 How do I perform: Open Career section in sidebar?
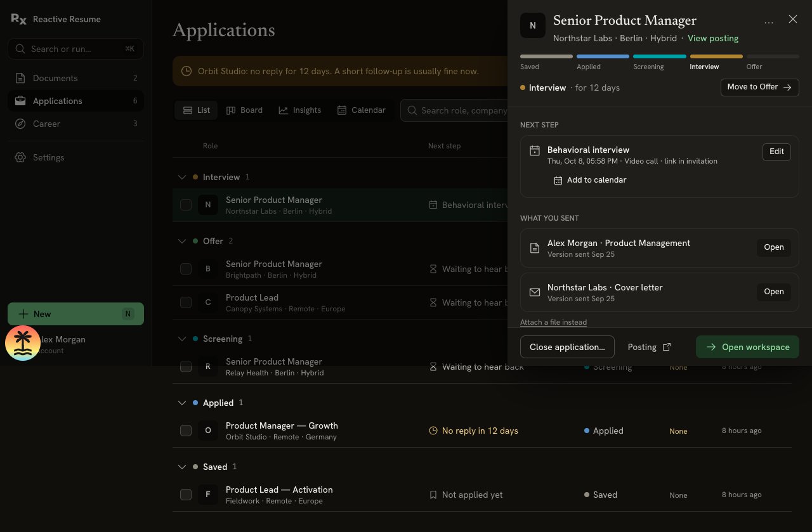(75, 124)
